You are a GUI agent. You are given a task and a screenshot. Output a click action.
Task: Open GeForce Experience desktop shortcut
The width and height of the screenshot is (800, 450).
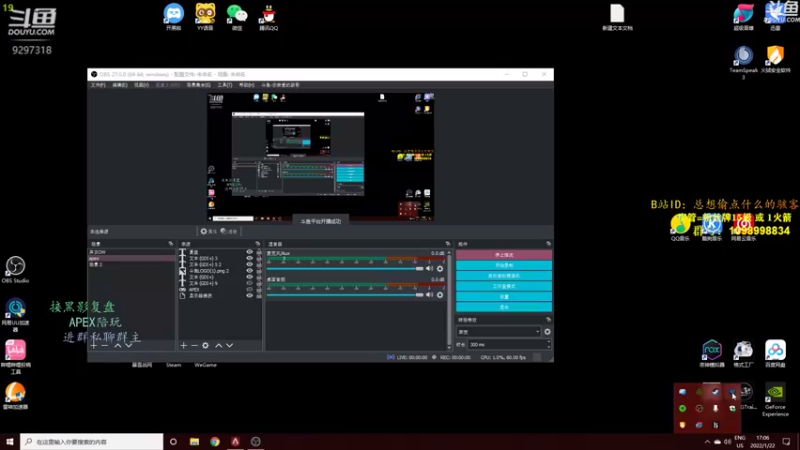tap(775, 399)
